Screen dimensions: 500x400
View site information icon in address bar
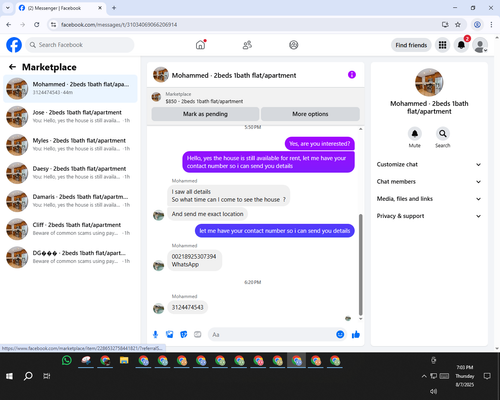pos(53,24)
